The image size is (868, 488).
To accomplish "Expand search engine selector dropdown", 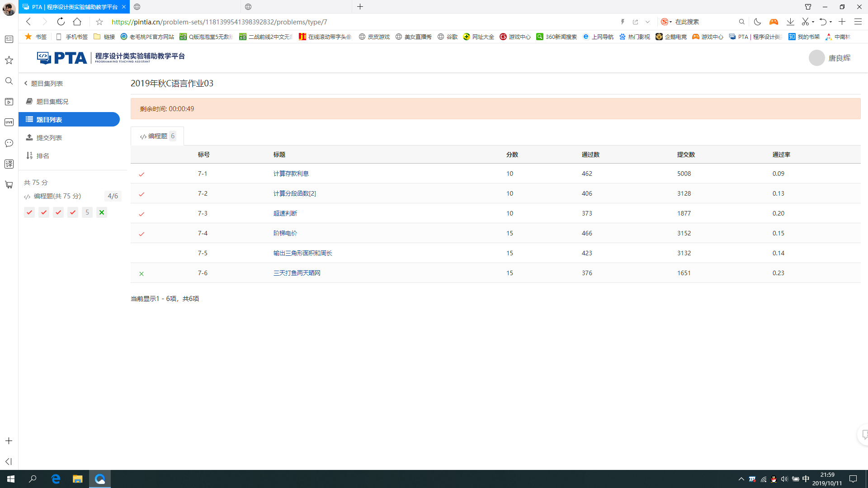I will click(670, 22).
